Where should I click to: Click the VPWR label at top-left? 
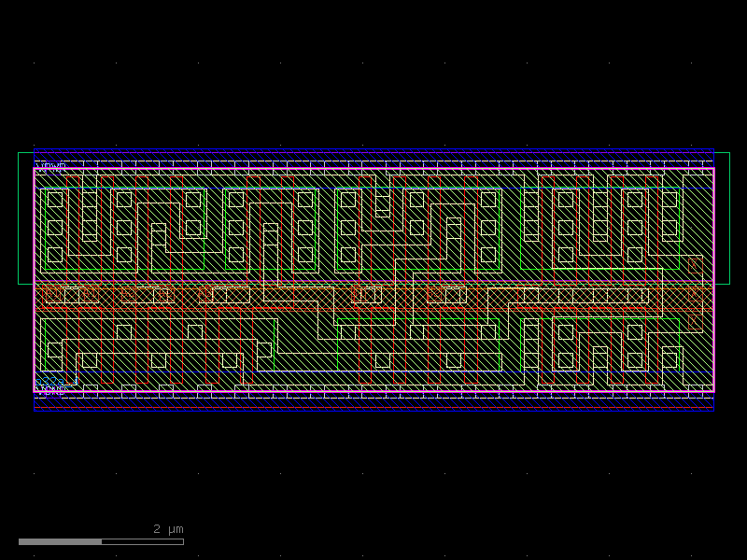pos(50,166)
